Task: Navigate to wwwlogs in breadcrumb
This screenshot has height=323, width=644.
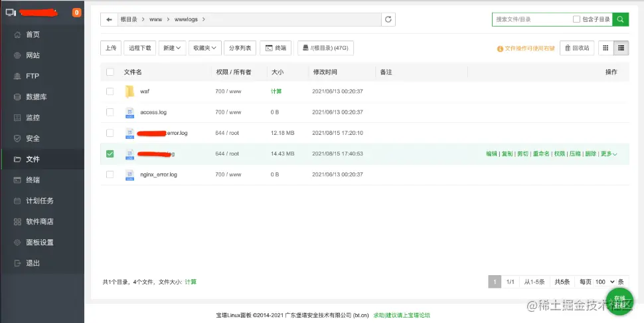Action: [x=186, y=19]
